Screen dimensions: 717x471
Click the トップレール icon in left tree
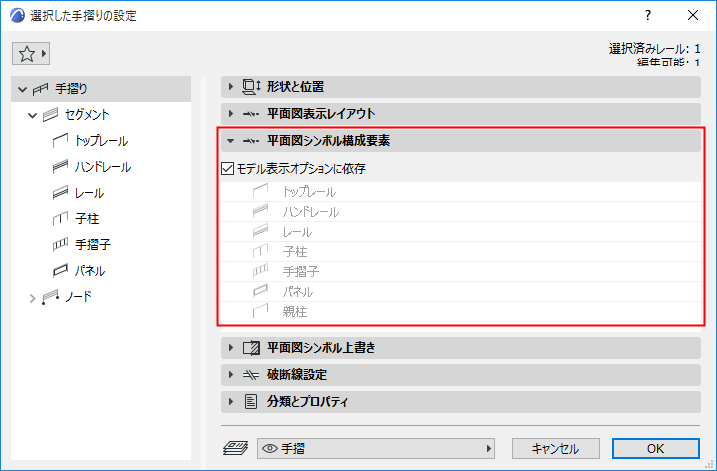click(x=60, y=141)
